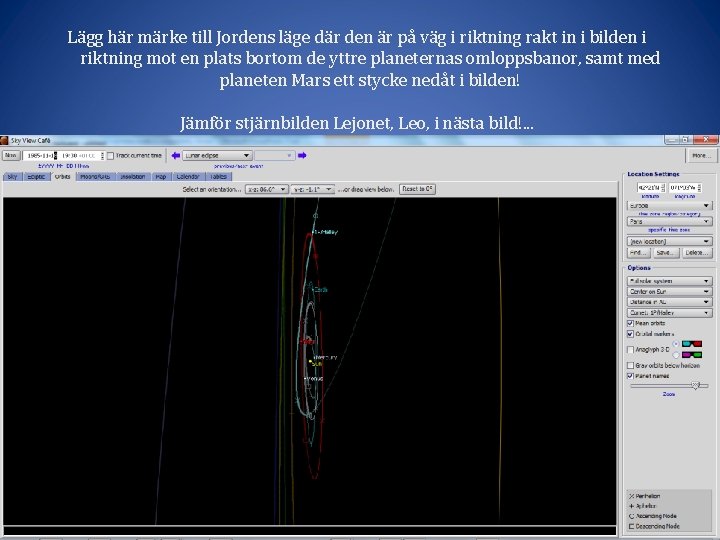The width and height of the screenshot is (720, 540).
Task: Switch to the Moons/GRS tab
Action: point(95,177)
